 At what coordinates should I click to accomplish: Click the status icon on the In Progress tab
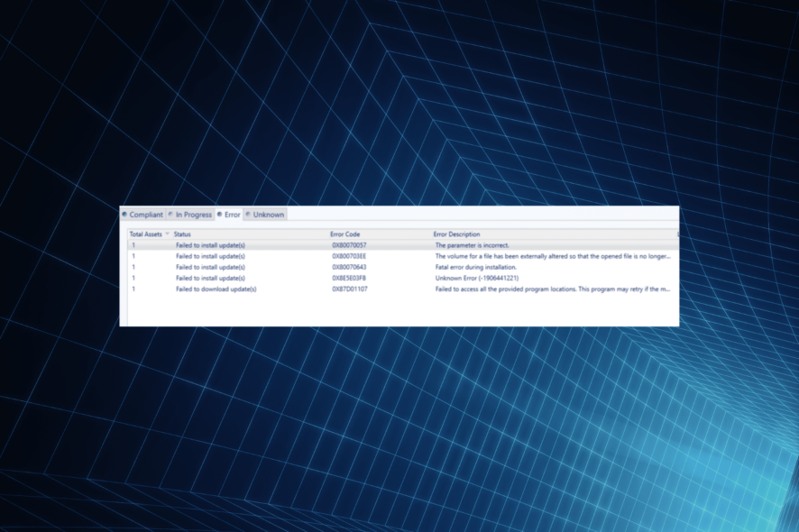[170, 215]
